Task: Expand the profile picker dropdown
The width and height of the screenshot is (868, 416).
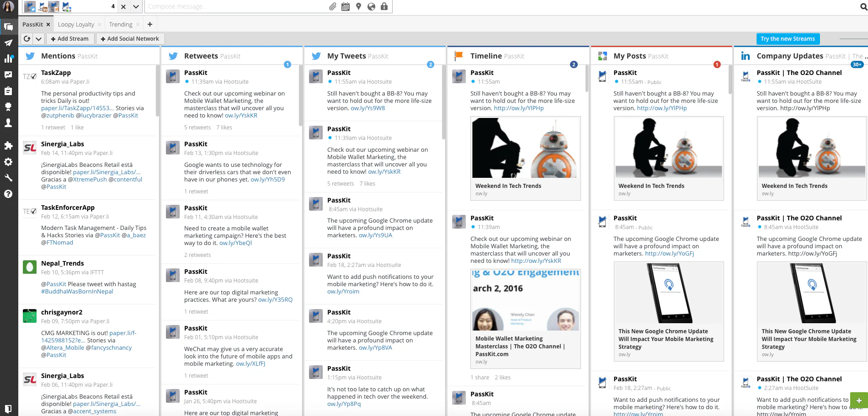Action: point(136,7)
